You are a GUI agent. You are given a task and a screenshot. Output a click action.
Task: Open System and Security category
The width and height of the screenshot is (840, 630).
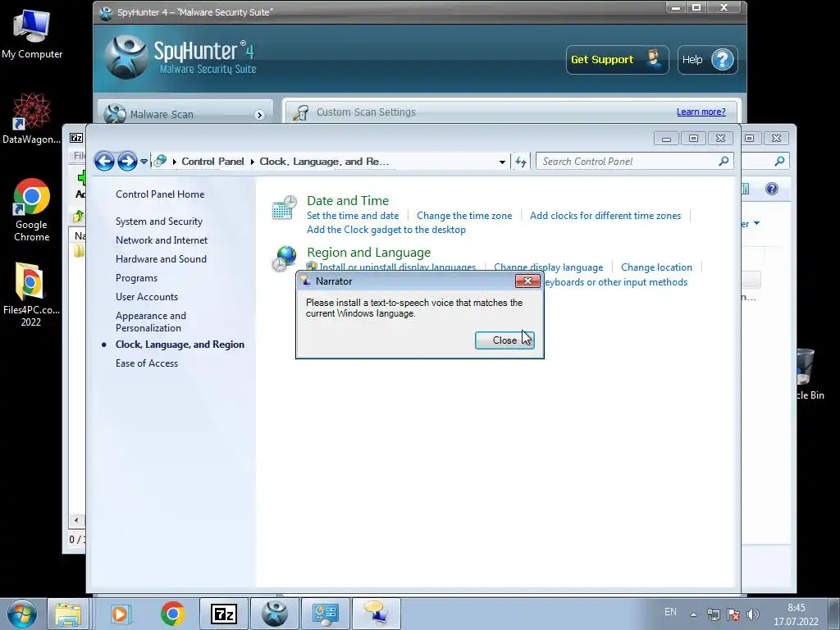click(158, 221)
